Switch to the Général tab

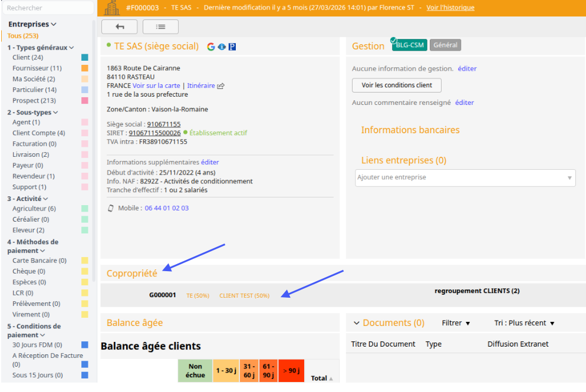(x=445, y=45)
